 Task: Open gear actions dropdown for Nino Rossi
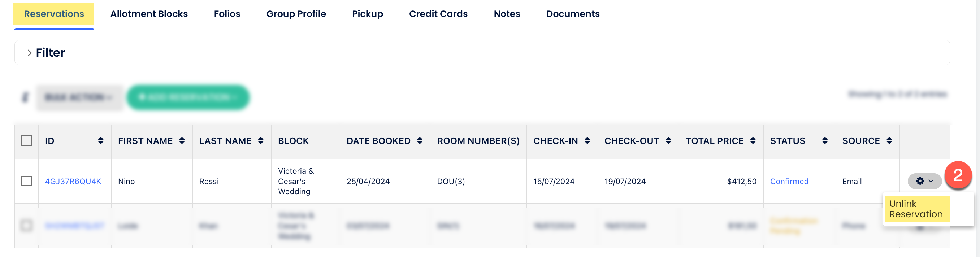(924, 181)
